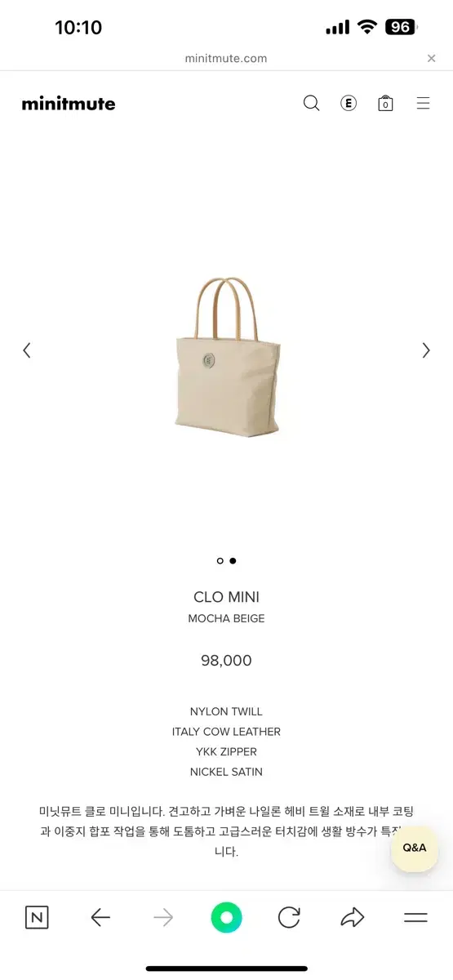Open browser bottom bar menu lines
Image resolution: width=453 pixels, height=980 pixels.
point(415,918)
